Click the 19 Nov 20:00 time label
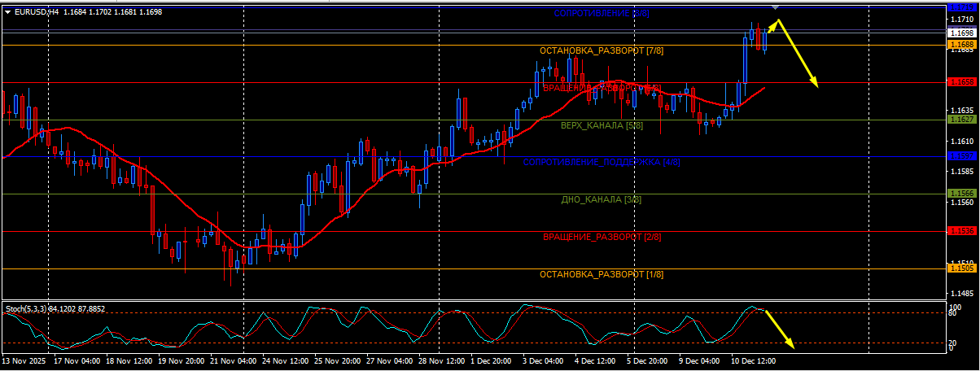 (183, 360)
